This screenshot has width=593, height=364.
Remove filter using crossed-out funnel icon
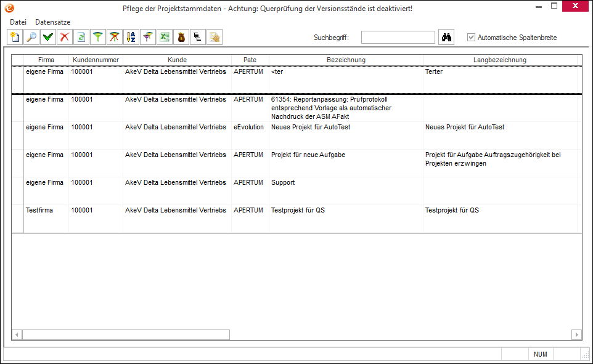click(x=115, y=37)
